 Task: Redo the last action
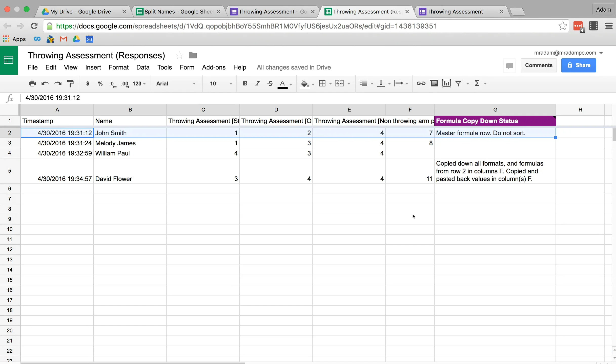coord(58,83)
